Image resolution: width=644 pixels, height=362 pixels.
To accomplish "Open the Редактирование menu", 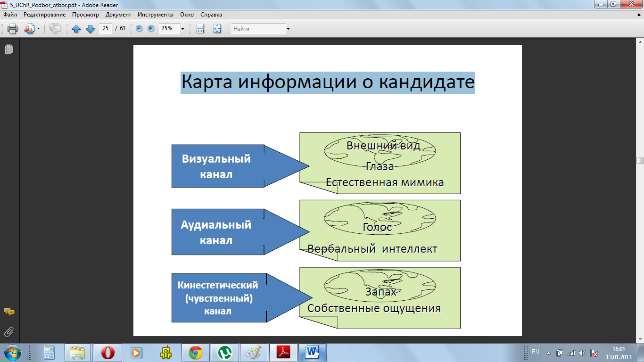I will (x=44, y=15).
